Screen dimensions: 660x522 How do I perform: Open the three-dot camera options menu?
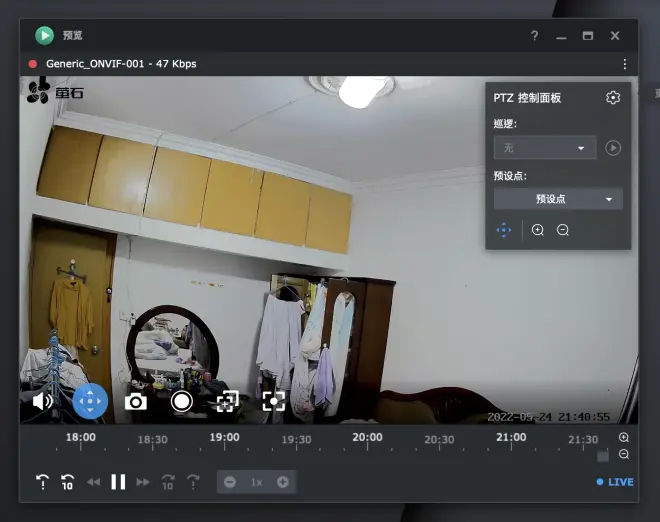(625, 64)
